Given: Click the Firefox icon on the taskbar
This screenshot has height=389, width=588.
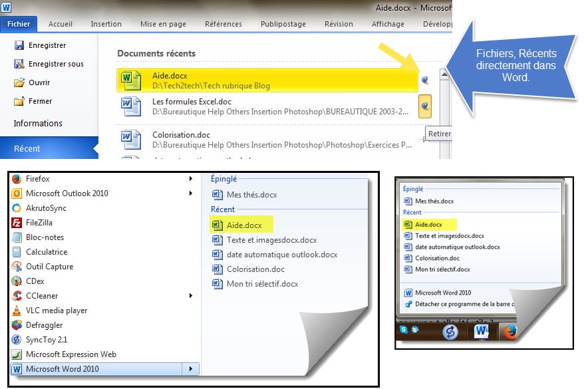Looking at the screenshot, I should (x=510, y=331).
